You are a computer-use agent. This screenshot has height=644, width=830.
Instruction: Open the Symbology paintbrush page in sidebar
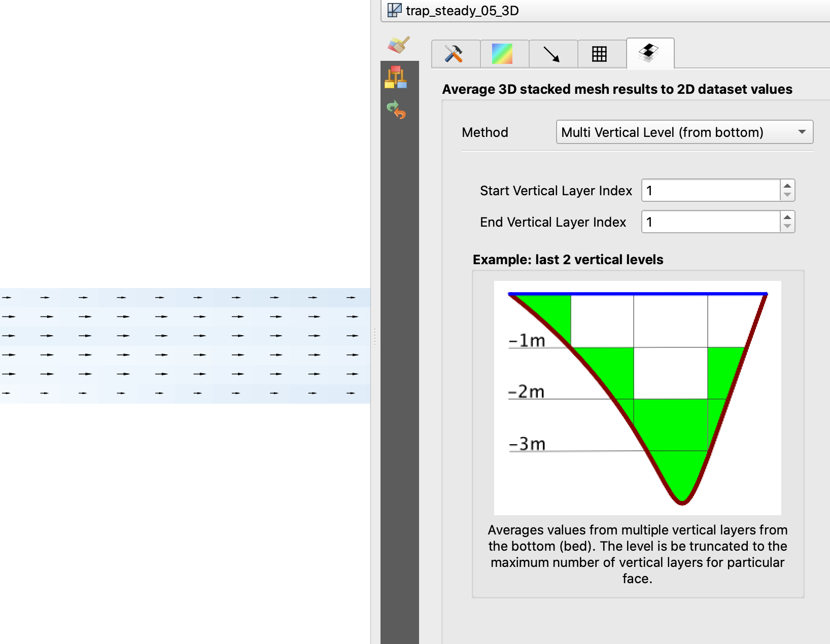click(x=399, y=45)
